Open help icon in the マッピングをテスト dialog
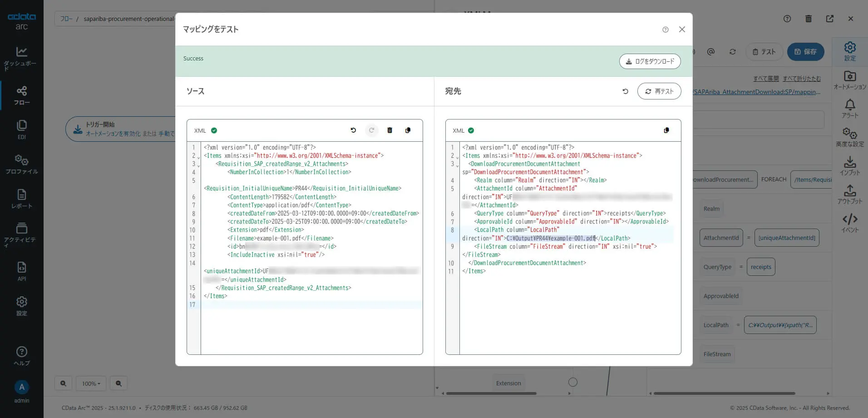The image size is (868, 418). pyautogui.click(x=665, y=30)
